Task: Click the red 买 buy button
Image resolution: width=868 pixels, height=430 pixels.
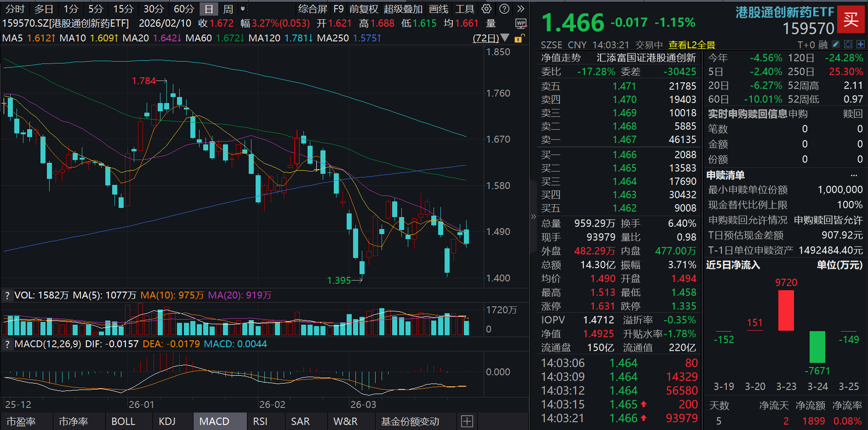Action: pyautogui.click(x=851, y=19)
